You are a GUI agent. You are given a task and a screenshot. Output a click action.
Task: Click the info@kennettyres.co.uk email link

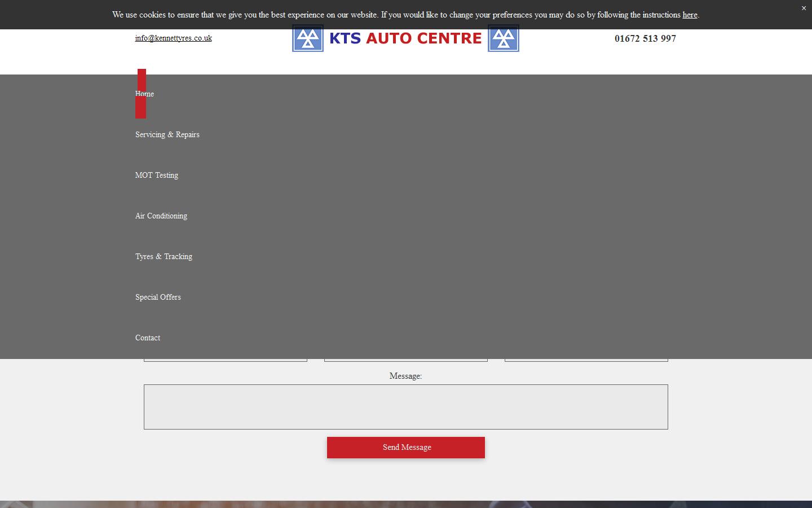click(x=173, y=38)
